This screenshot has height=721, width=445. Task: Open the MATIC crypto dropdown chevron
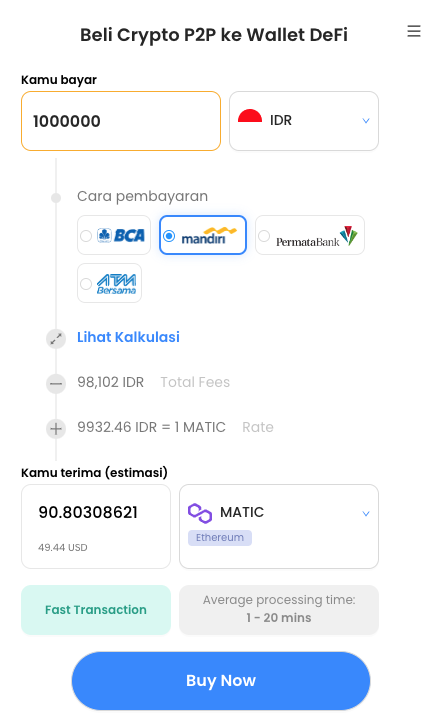[366, 514]
